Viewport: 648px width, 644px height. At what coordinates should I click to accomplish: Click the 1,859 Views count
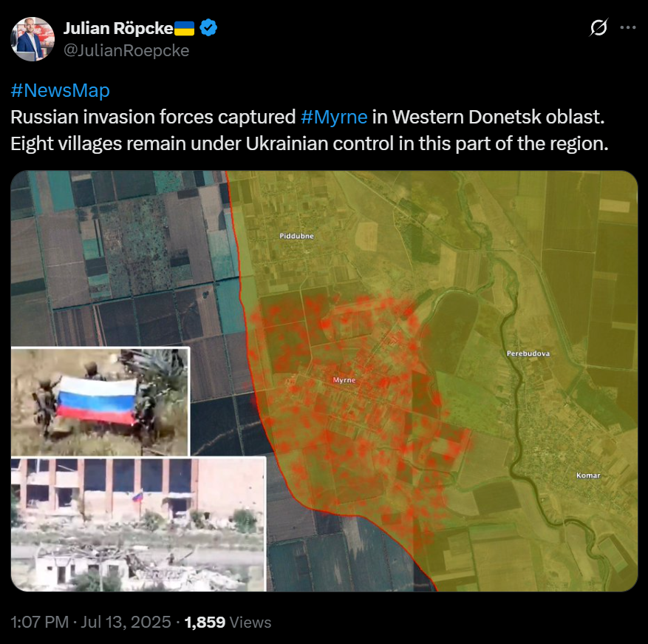(228, 622)
